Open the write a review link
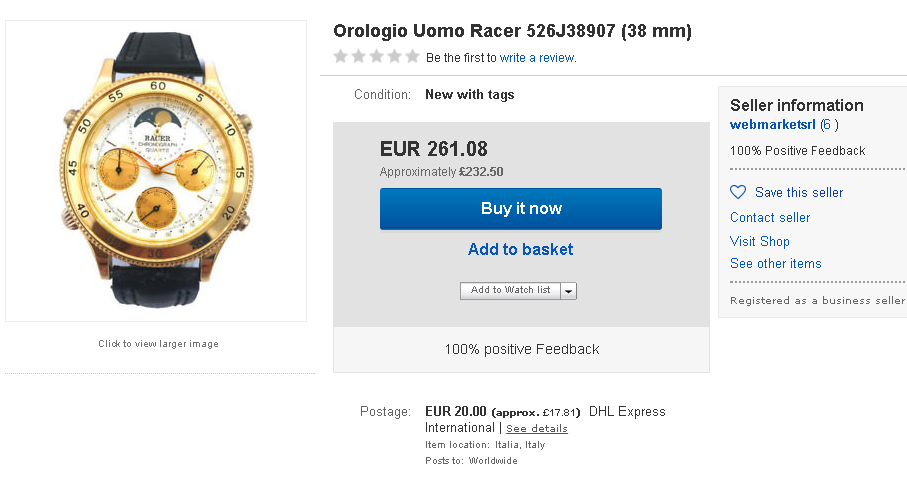Viewport: 907px width, 480px height. (x=537, y=58)
